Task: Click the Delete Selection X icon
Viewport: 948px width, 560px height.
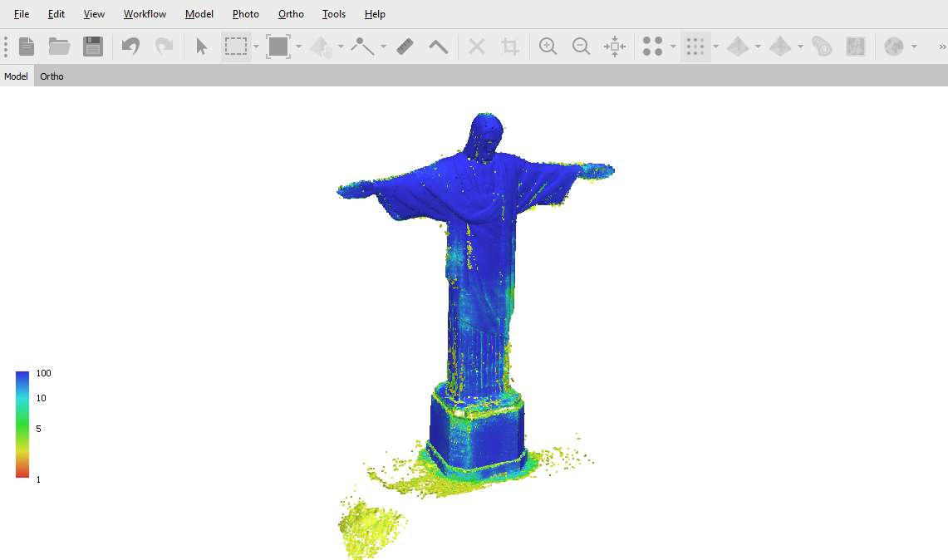Action: 477,47
